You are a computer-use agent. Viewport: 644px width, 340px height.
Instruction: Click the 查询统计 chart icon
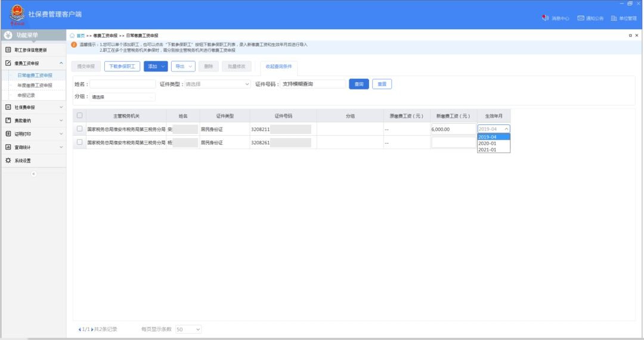8,147
